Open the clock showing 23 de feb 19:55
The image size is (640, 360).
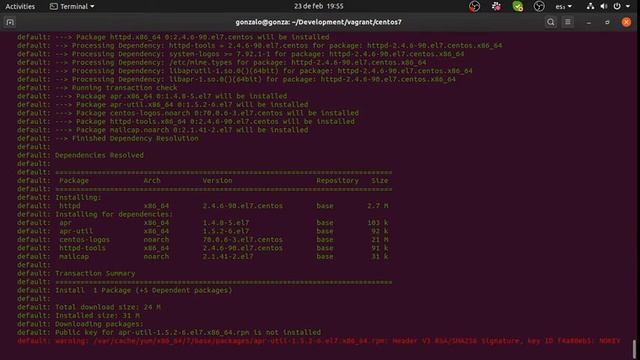(x=318, y=6)
